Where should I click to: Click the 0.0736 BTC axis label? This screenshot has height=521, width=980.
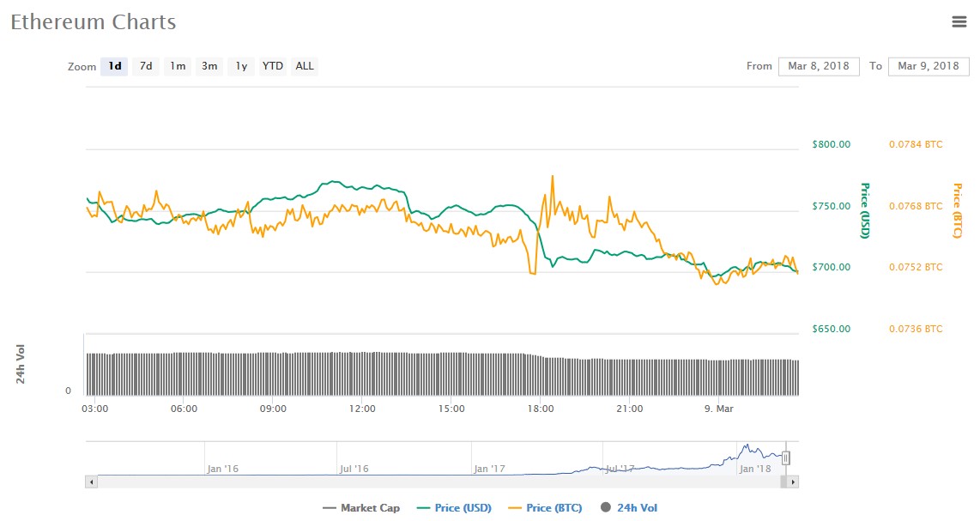pos(916,329)
